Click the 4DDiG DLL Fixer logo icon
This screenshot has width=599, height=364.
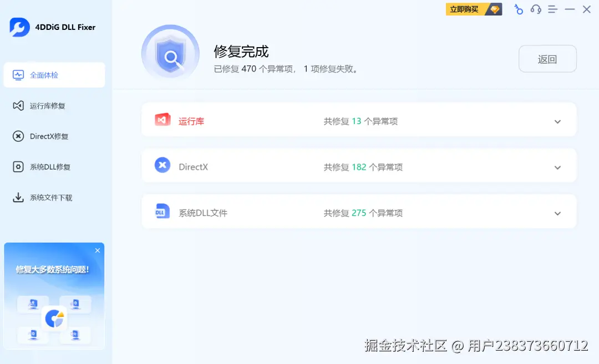click(19, 27)
